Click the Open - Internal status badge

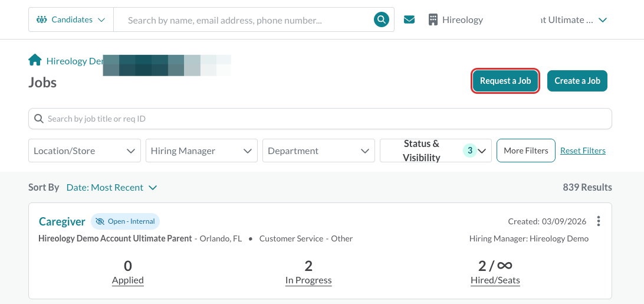(125, 221)
